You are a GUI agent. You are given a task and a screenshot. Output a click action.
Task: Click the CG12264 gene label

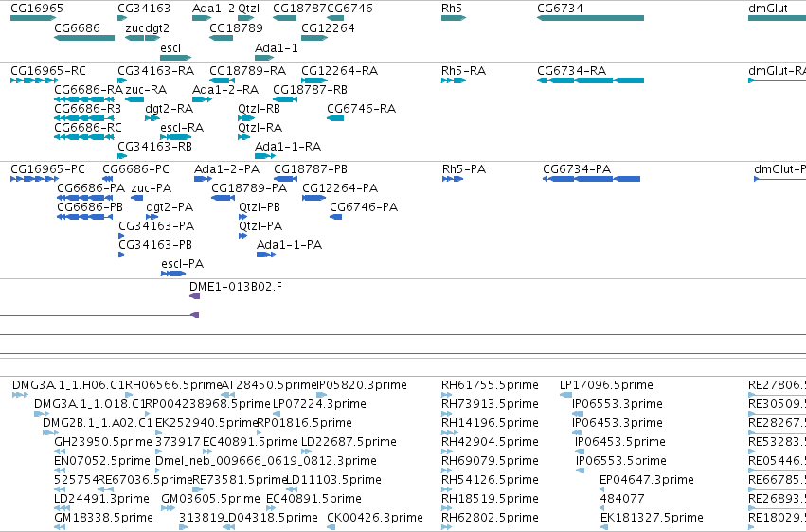tap(328, 28)
